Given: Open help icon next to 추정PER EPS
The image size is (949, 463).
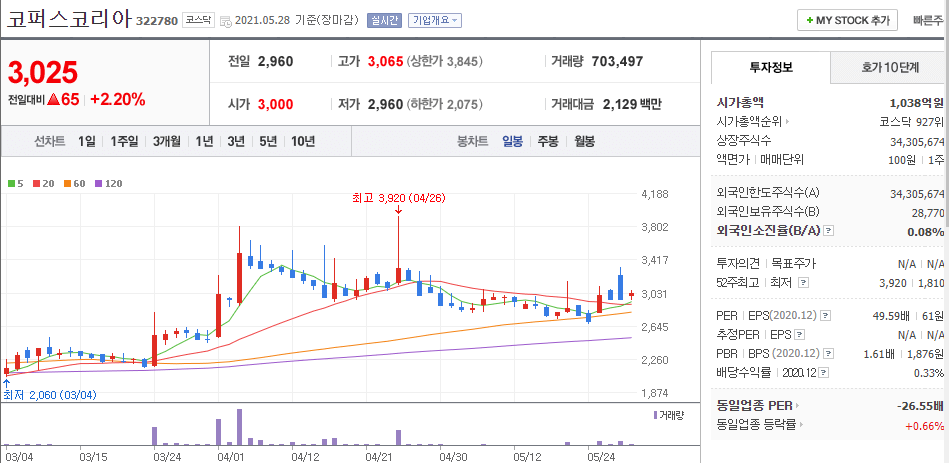Looking at the screenshot, I should pyautogui.click(x=800, y=334).
